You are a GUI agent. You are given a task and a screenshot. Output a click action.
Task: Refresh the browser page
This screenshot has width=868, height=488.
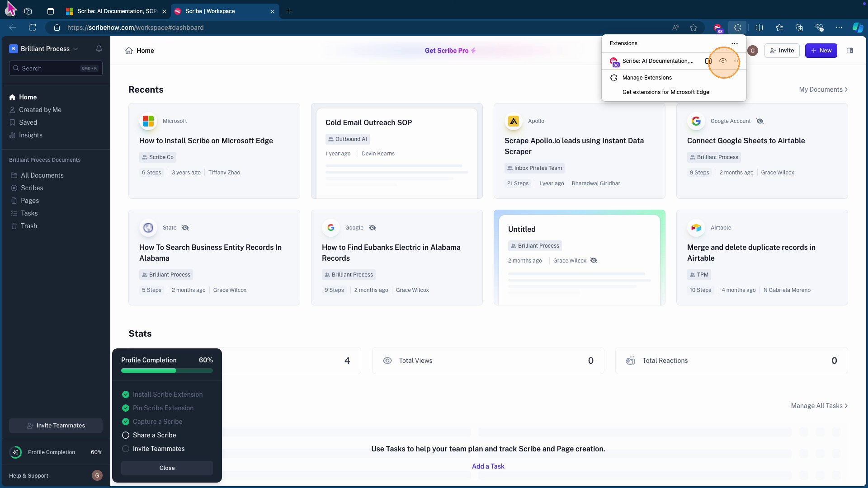coord(33,28)
